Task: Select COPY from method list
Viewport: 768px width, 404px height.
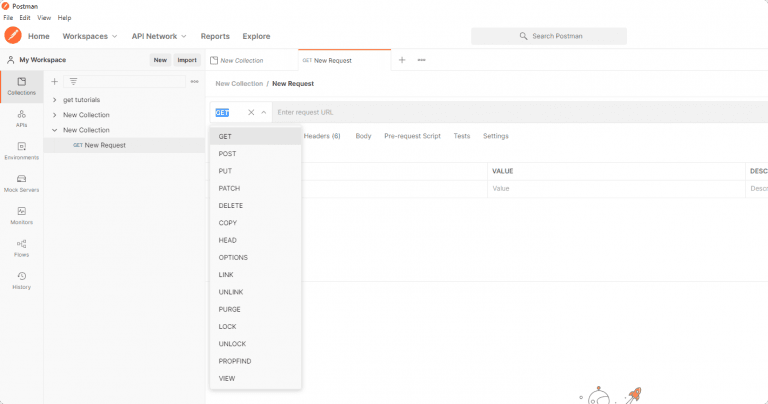Action: [255, 223]
